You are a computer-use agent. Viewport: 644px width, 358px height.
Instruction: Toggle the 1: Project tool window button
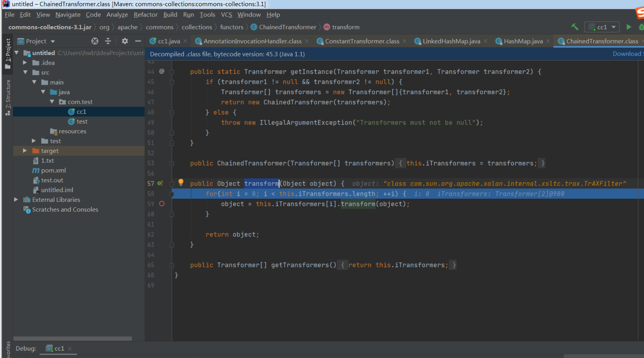click(x=7, y=54)
